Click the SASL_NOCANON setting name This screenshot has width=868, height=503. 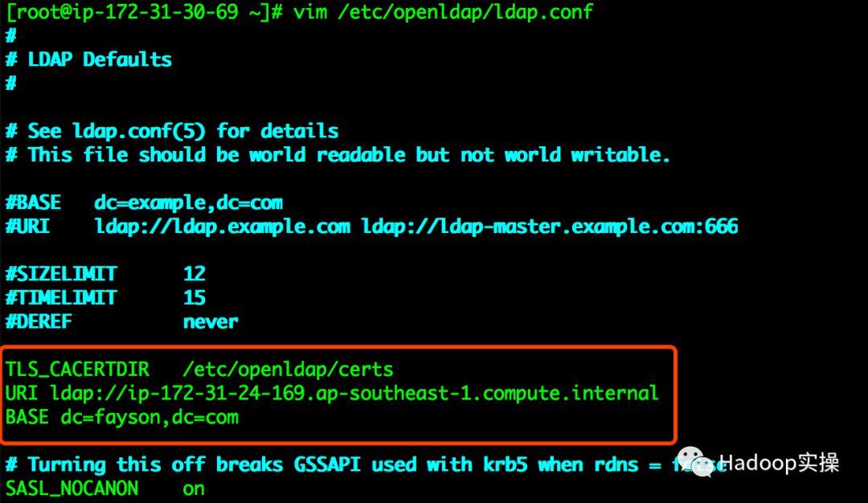coord(72,489)
